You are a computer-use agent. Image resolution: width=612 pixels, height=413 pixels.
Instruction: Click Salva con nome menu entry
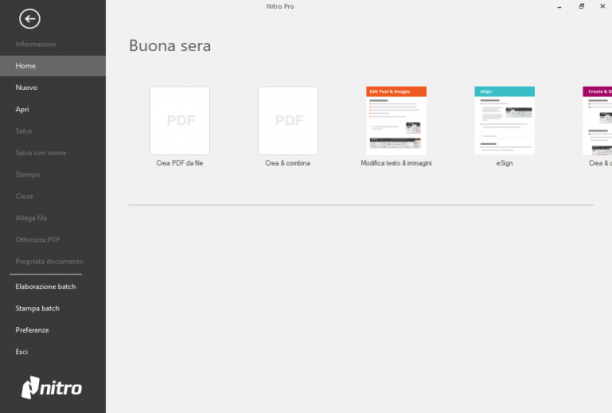pos(53,153)
